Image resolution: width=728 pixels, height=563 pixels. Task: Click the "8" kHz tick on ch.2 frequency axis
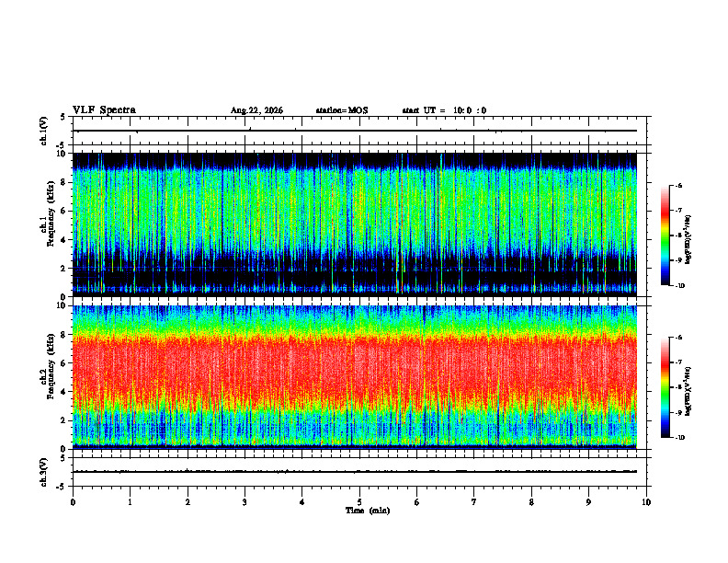[x=64, y=335]
